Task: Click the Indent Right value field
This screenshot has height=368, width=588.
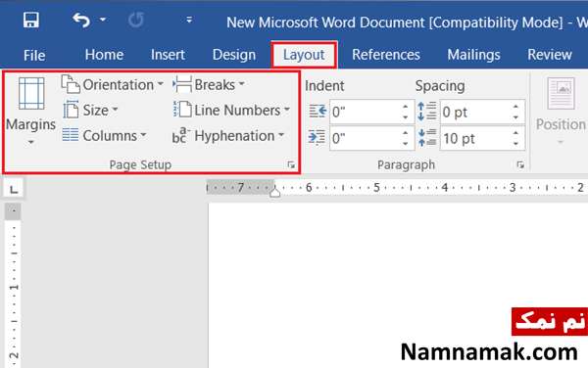Action: (x=372, y=138)
